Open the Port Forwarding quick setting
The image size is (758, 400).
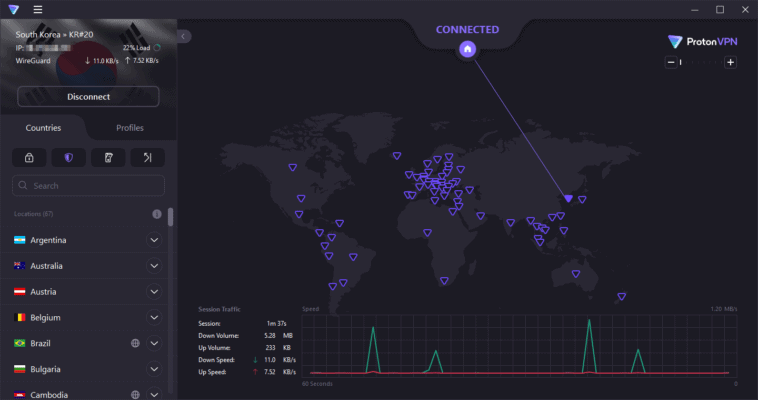coord(147,157)
